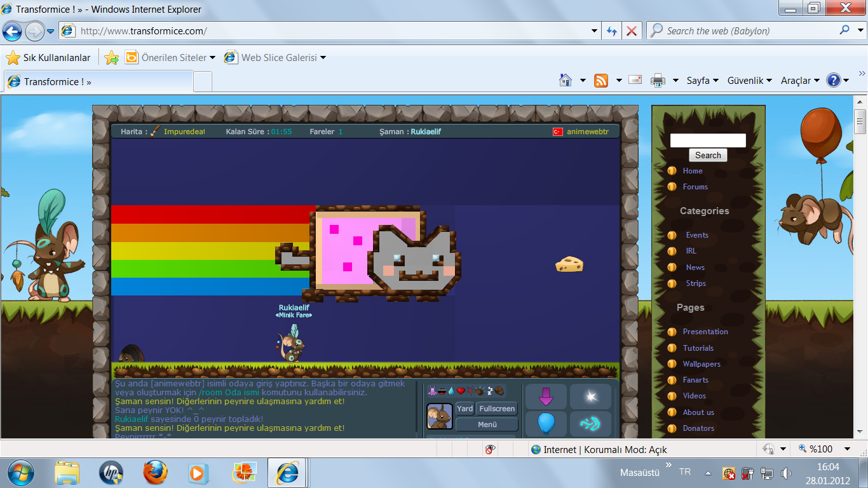Open the Donators page link
868x488 pixels.
click(x=698, y=428)
